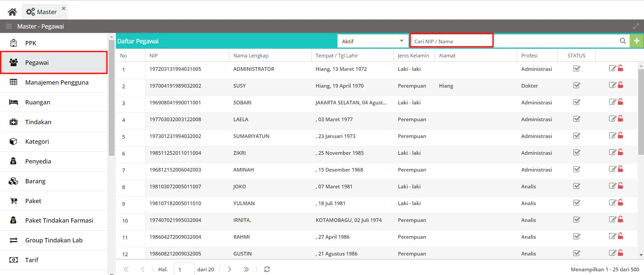Click the unlock icon for SUSY
This screenshot has width=644, height=275.
pyautogui.click(x=620, y=85)
